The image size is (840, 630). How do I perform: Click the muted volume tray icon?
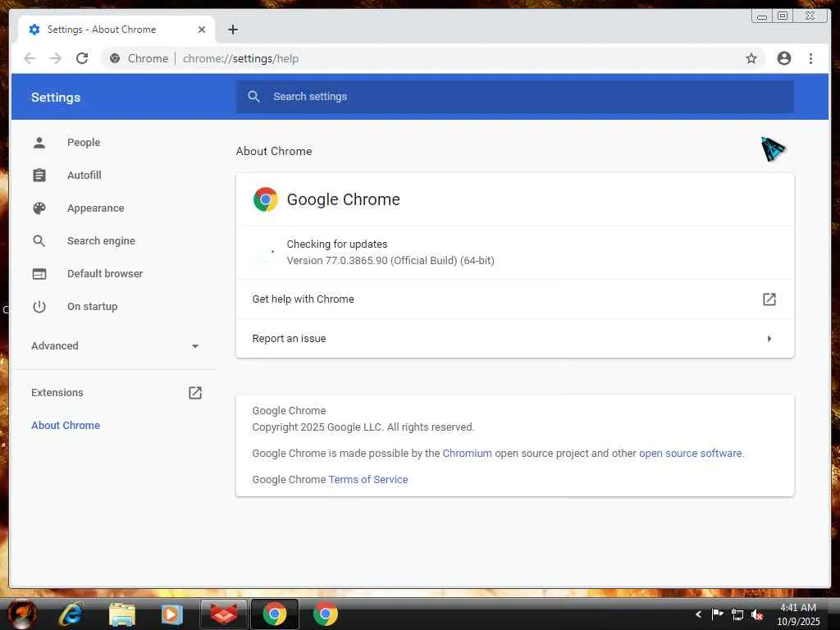point(757,615)
